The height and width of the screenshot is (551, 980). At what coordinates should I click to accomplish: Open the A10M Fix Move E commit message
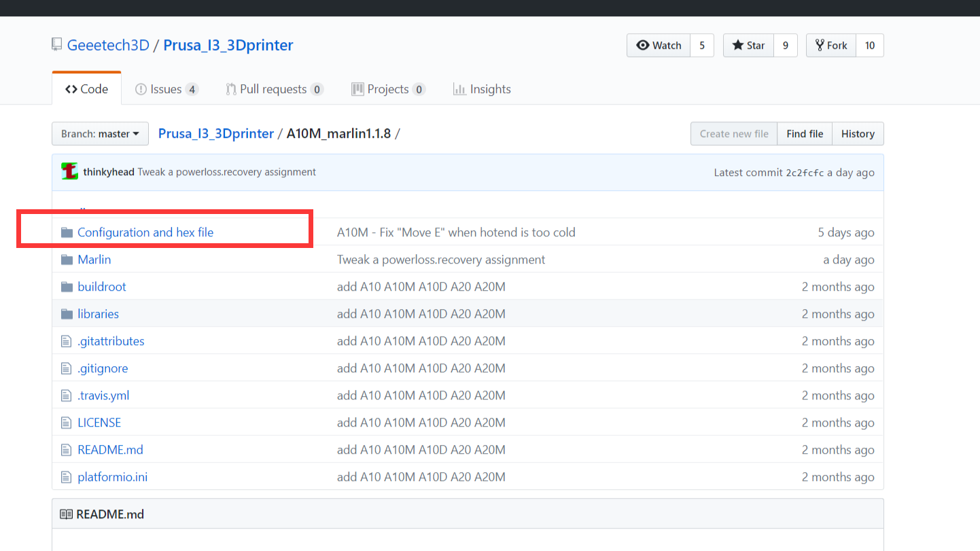tap(456, 232)
